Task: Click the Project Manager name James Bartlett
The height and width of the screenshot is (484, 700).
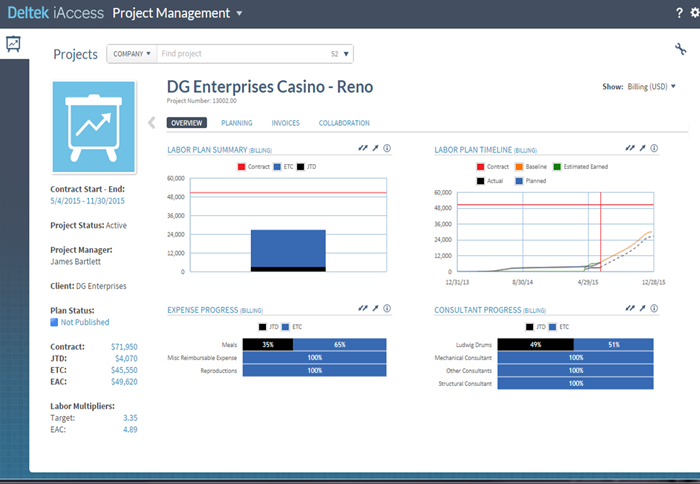Action: [x=75, y=262]
